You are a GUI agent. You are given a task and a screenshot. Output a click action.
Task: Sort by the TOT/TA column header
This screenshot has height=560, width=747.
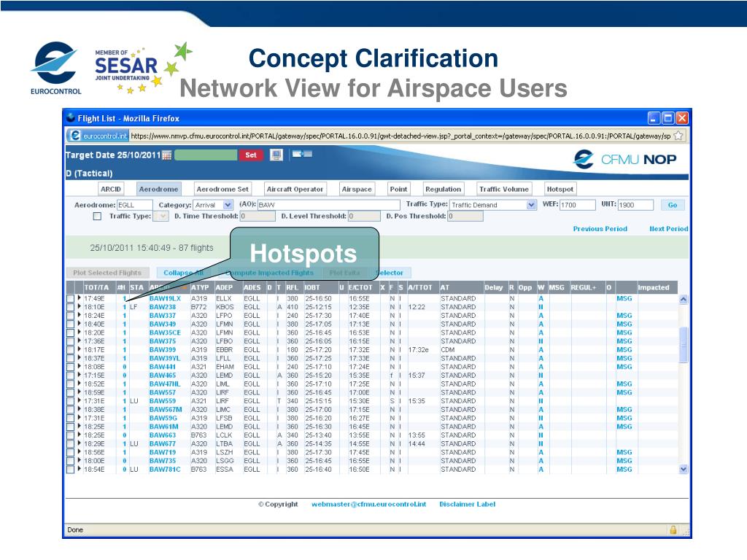[x=96, y=287]
